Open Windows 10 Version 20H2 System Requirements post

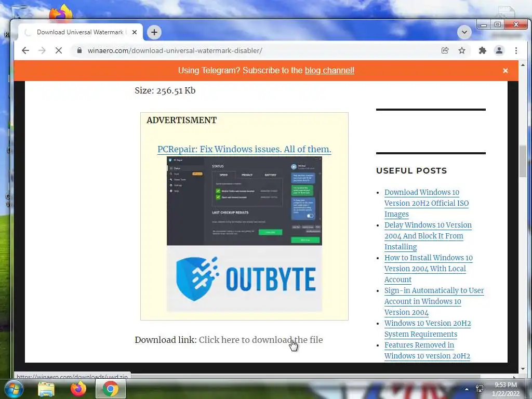point(428,328)
